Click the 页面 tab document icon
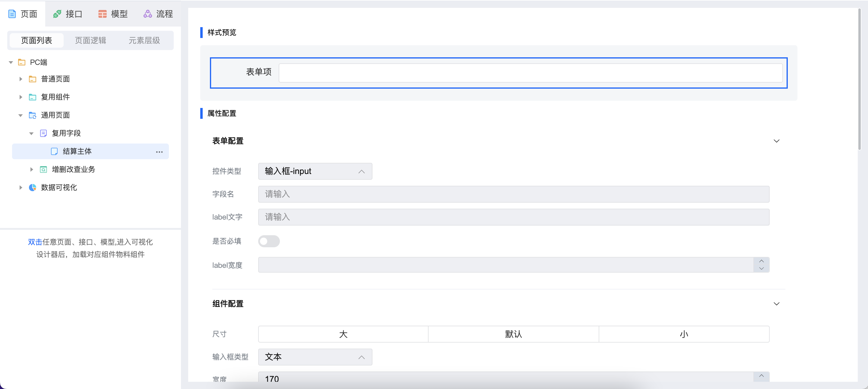868x389 pixels. [12, 14]
